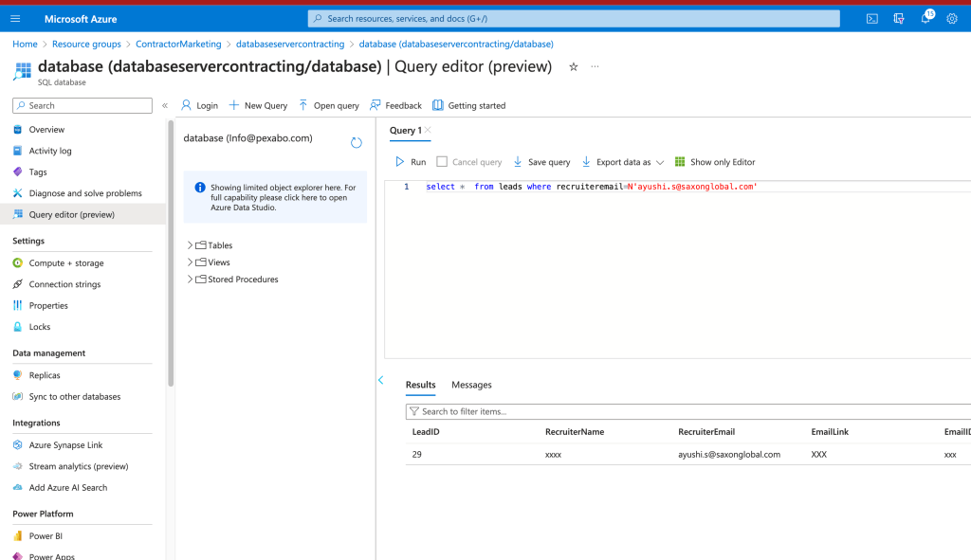Viewport: 971px width, 560px height.
Task: Click Show only Editor
Action: [715, 161]
